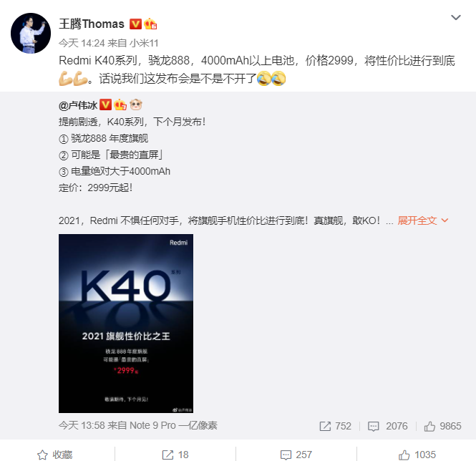This screenshot has width=476, height=461.
Task: Click source link 小米11
Action: 144,43
